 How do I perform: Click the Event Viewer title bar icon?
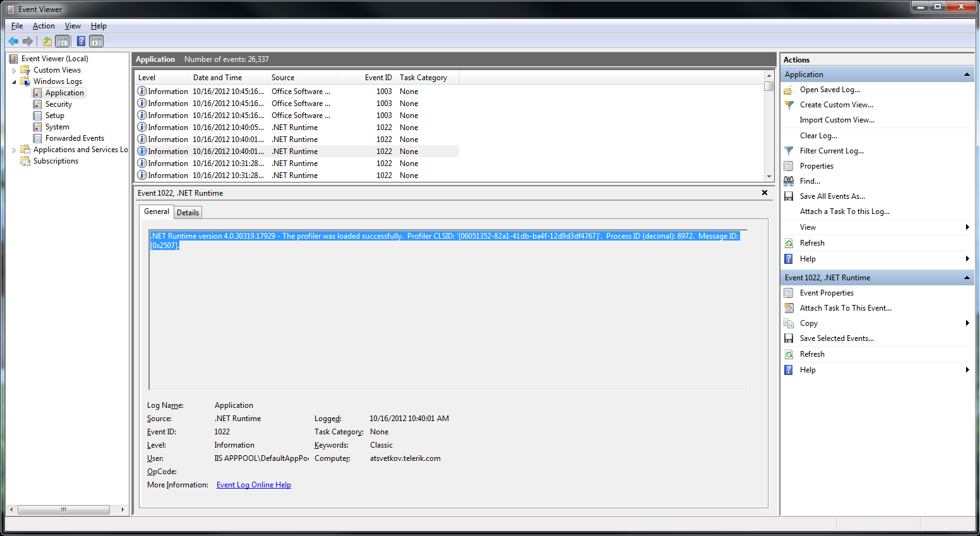11,9
